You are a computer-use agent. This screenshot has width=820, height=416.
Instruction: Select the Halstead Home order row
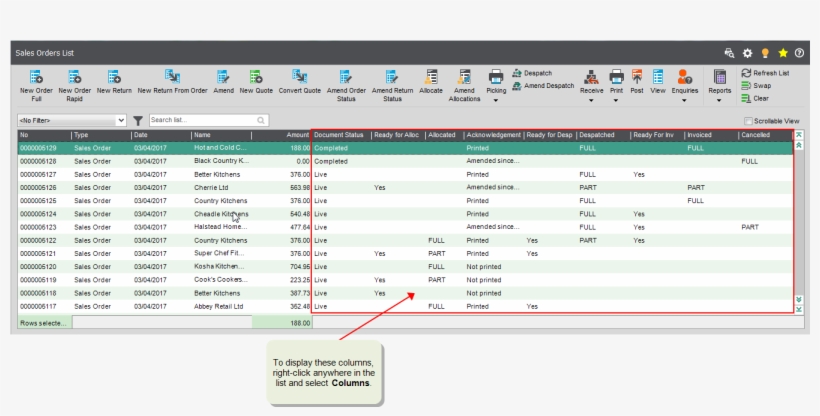click(x=405, y=227)
